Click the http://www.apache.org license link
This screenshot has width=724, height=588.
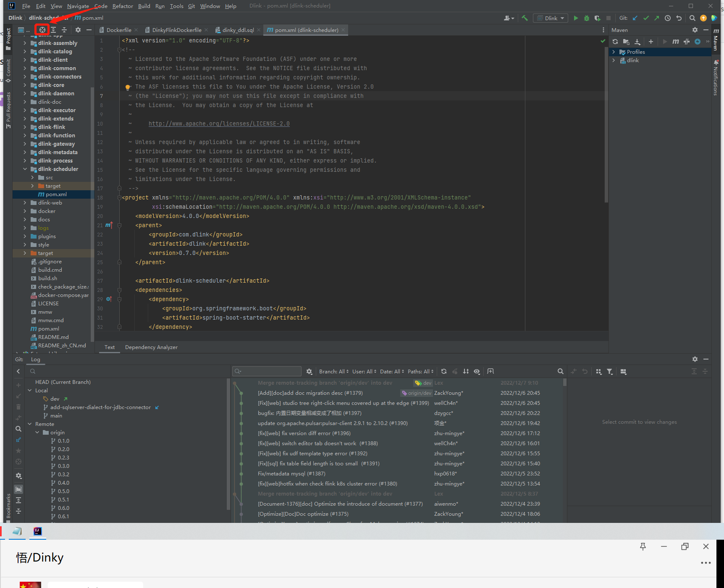coord(219,123)
